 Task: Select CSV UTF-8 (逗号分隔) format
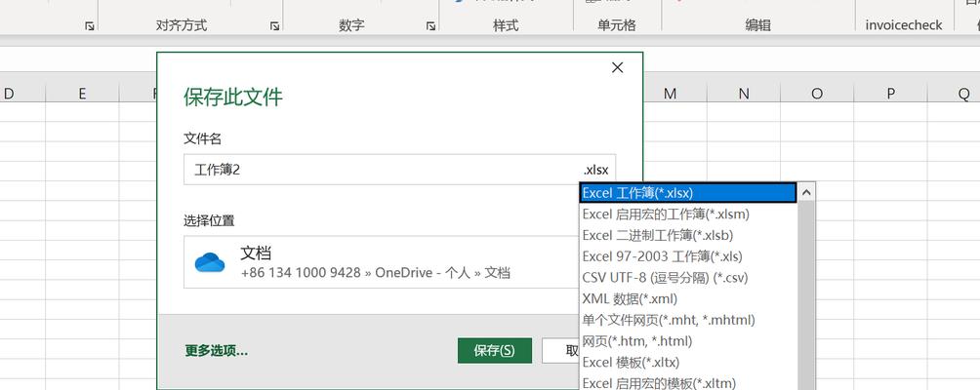[x=688, y=278]
